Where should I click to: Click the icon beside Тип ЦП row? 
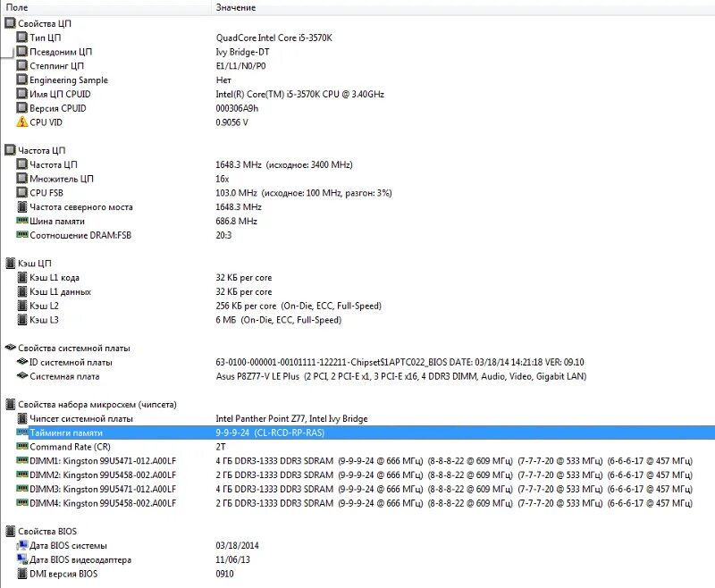[21, 37]
